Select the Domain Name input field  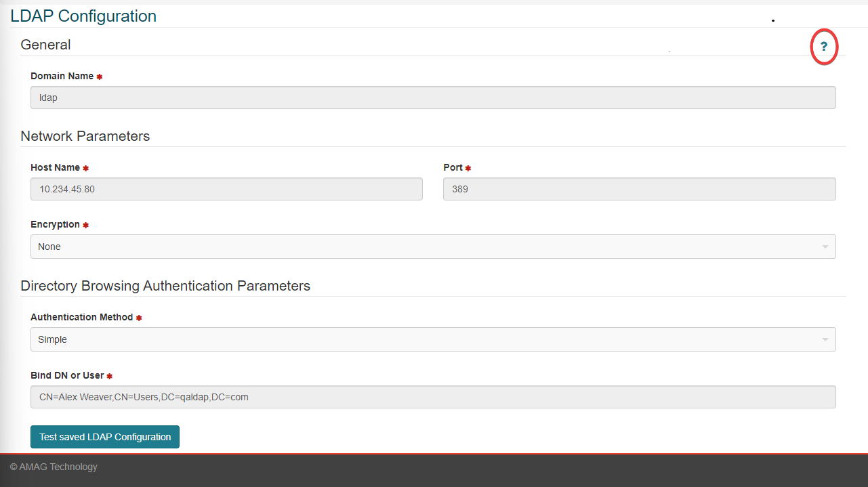[x=432, y=97]
